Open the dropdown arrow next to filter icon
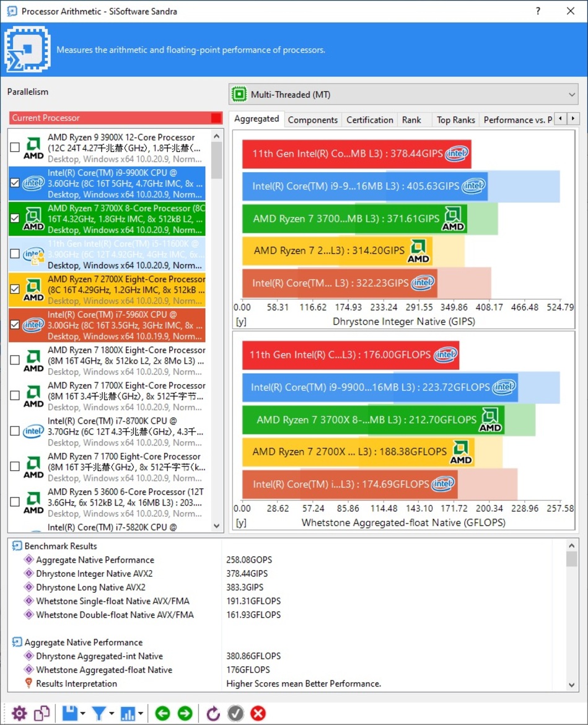Screen dimensions: 588x725 point(112,713)
